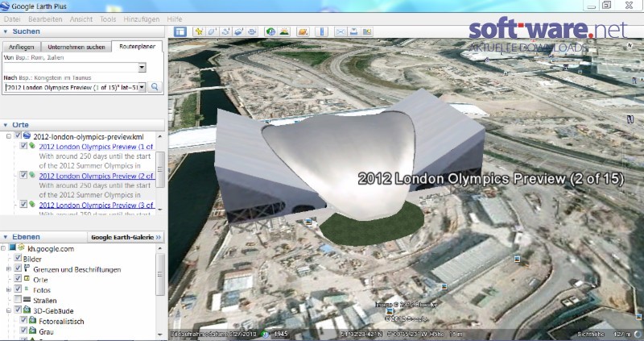Toggle the sidebar visibility toolbar icon
This screenshot has width=644, height=341.
180,31
